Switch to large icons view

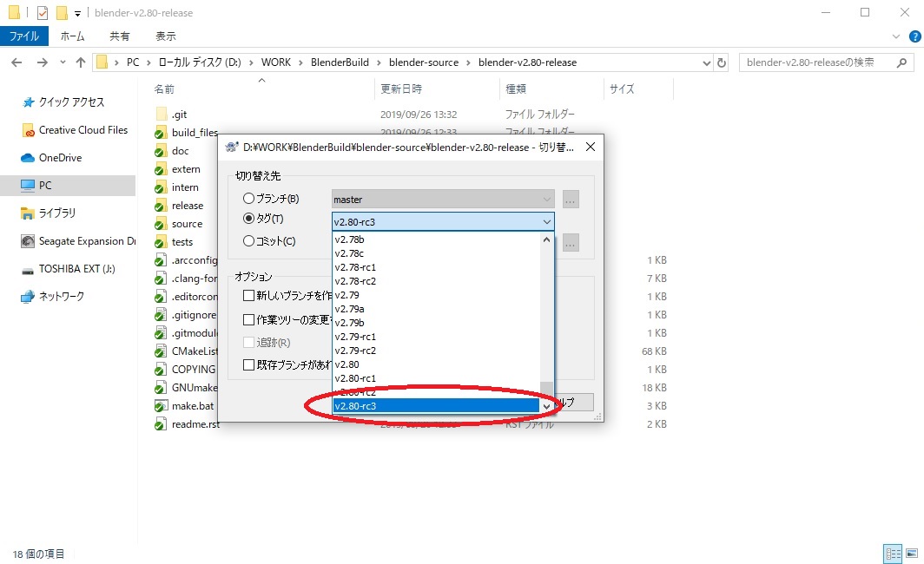pos(912,554)
